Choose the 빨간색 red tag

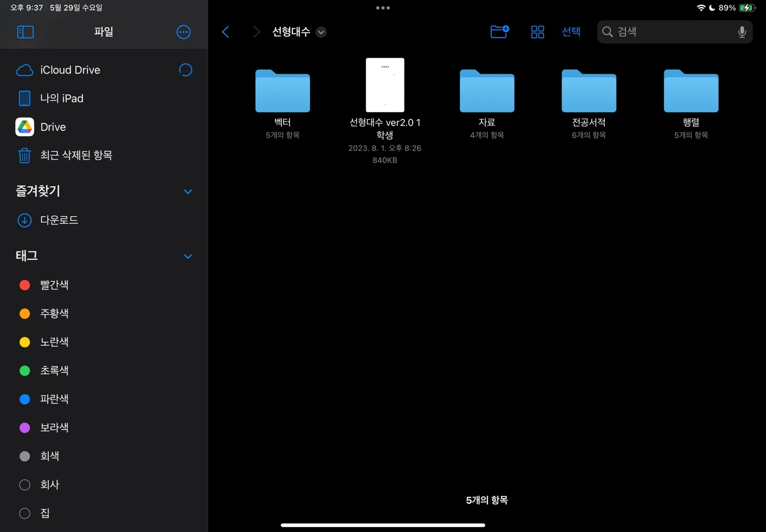[54, 285]
